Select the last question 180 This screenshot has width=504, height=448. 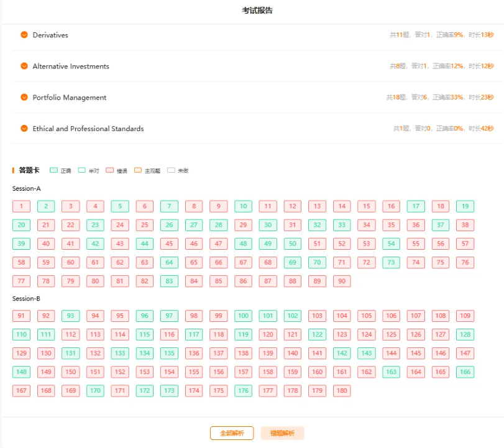[x=342, y=390]
